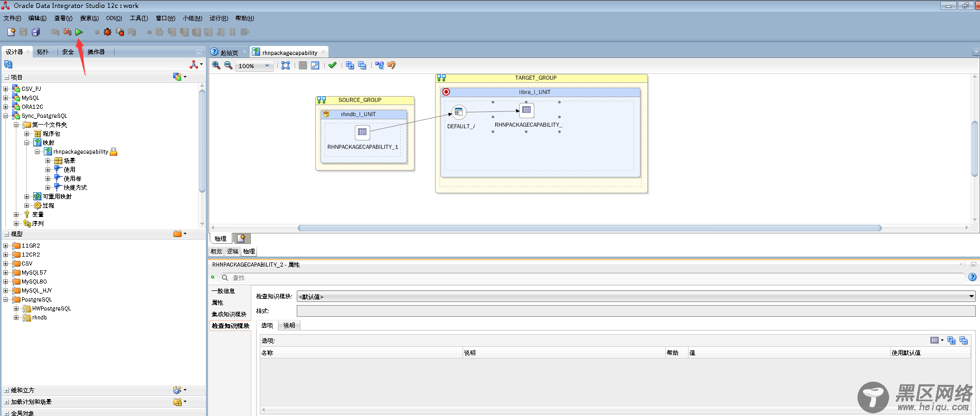Open the ODI(O) menu
Screen dimensions: 980x416
pos(114,18)
